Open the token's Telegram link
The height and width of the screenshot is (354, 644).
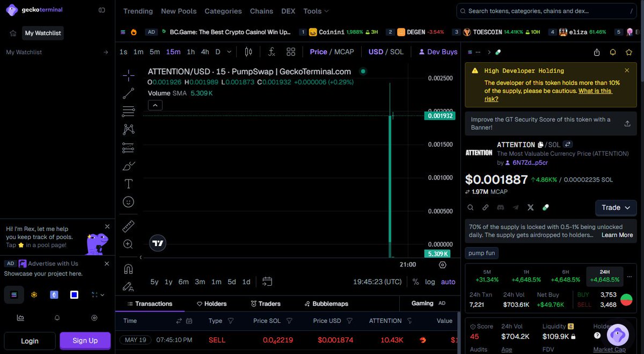click(516, 207)
